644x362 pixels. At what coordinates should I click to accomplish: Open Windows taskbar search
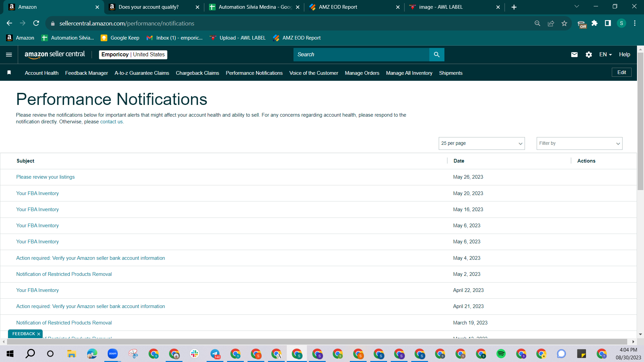click(30, 354)
